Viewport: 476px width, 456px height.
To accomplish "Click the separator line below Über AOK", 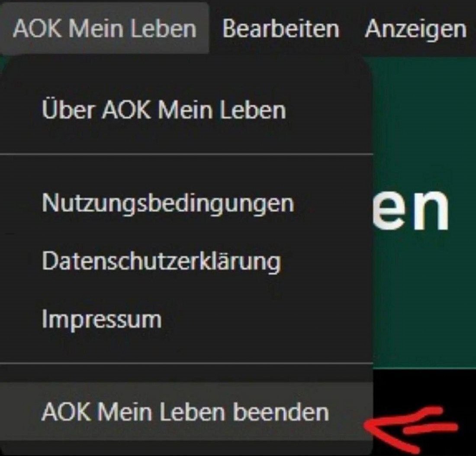I will [x=187, y=154].
